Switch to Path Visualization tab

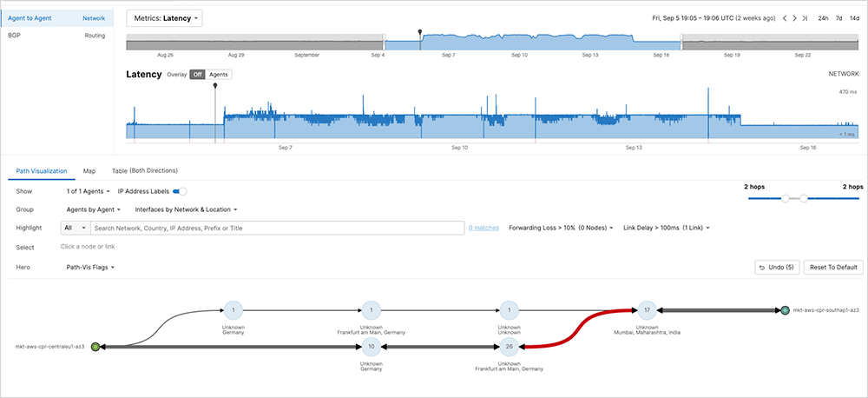42,170
